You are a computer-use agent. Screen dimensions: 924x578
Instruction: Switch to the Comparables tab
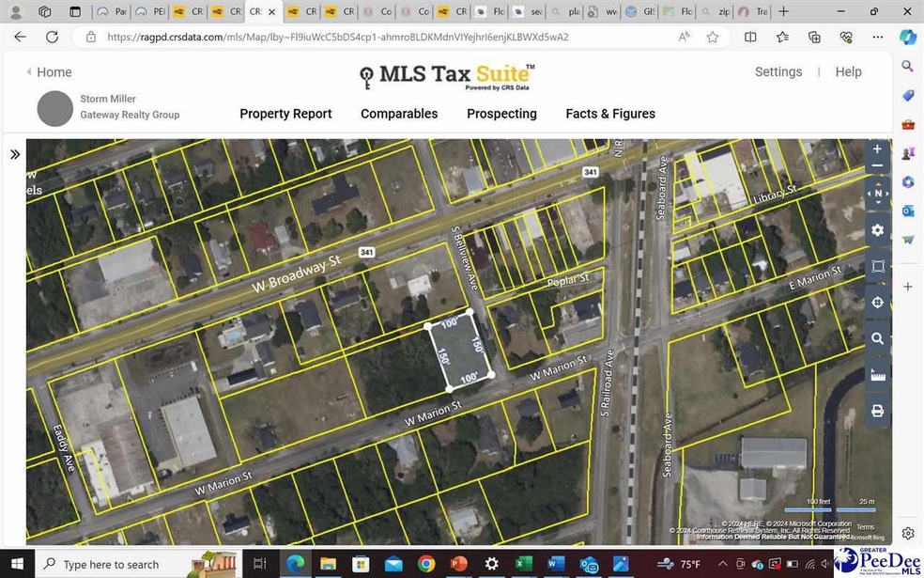(x=398, y=114)
